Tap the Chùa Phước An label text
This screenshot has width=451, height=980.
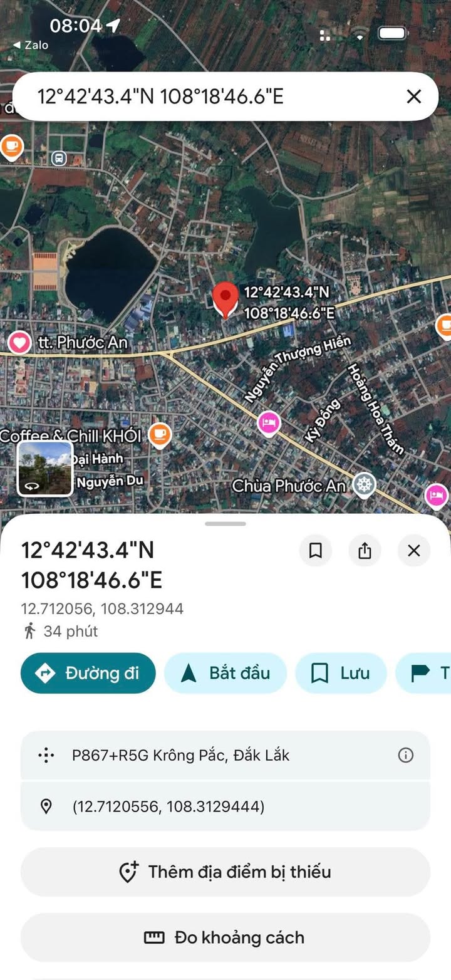coord(289,486)
